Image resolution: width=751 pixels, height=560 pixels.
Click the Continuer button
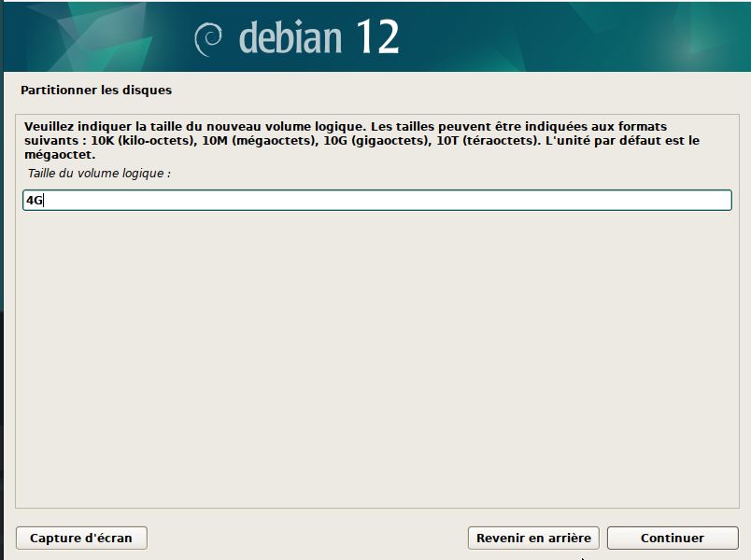pyautogui.click(x=673, y=538)
